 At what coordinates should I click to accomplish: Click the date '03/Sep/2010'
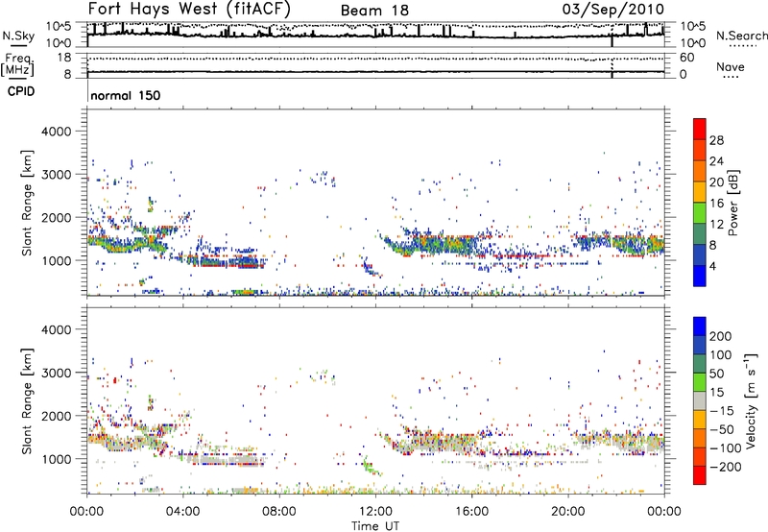[x=613, y=9]
